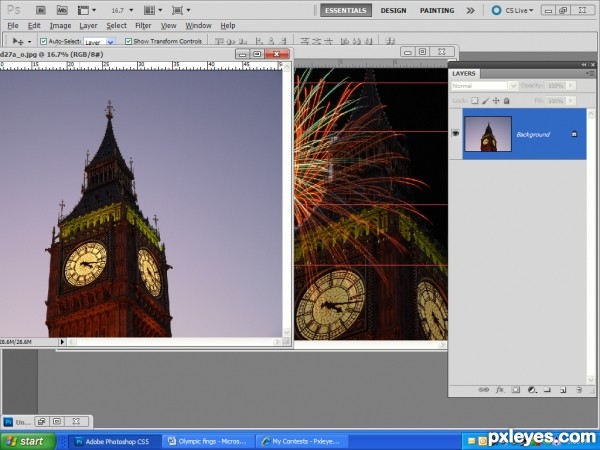Toggle Lock all padlock icon
The height and width of the screenshot is (450, 600).
point(506,101)
